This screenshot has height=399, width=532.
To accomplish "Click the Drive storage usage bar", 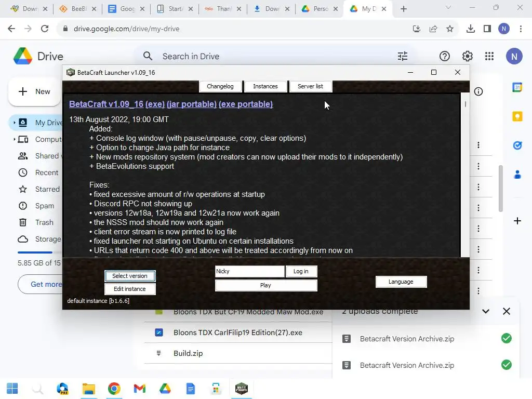I will [39, 252].
